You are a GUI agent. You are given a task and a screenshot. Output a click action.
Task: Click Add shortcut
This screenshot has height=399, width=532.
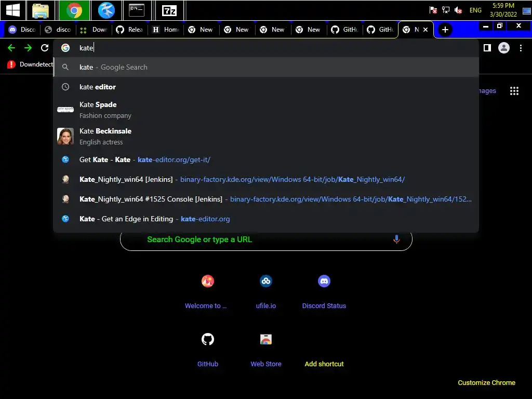tap(324, 364)
